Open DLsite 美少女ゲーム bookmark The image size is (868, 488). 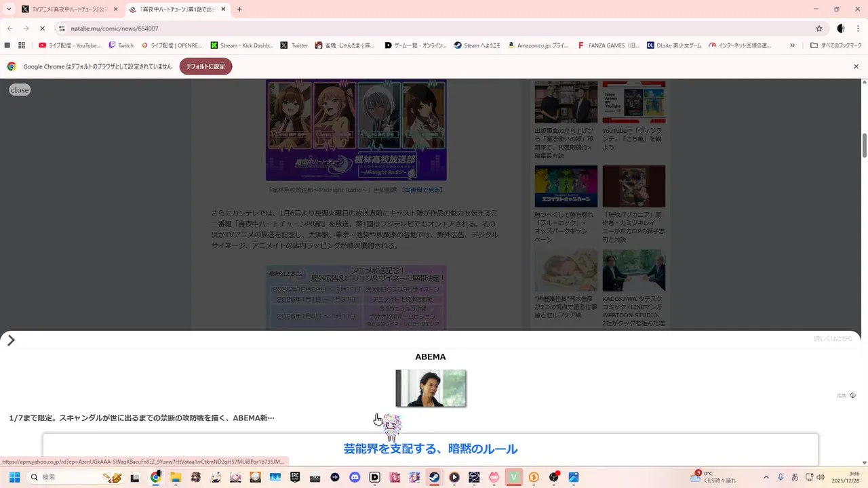coord(674,45)
